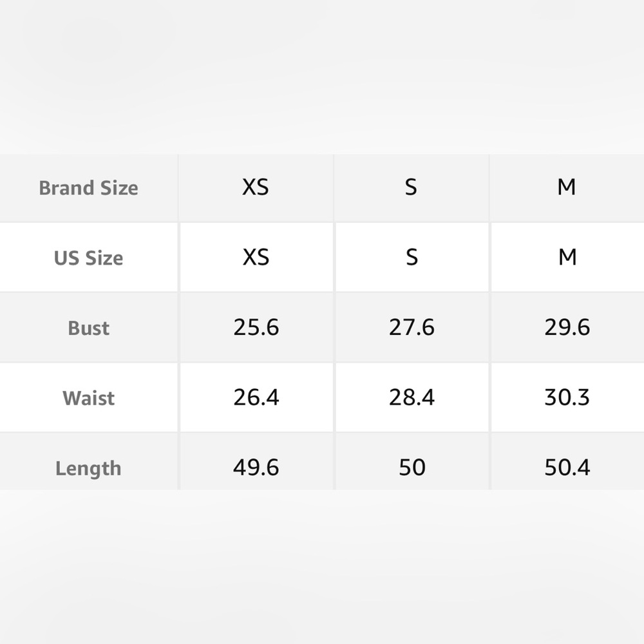This screenshot has width=644, height=644.
Task: Select the 49.6 length value
Action: [256, 468]
